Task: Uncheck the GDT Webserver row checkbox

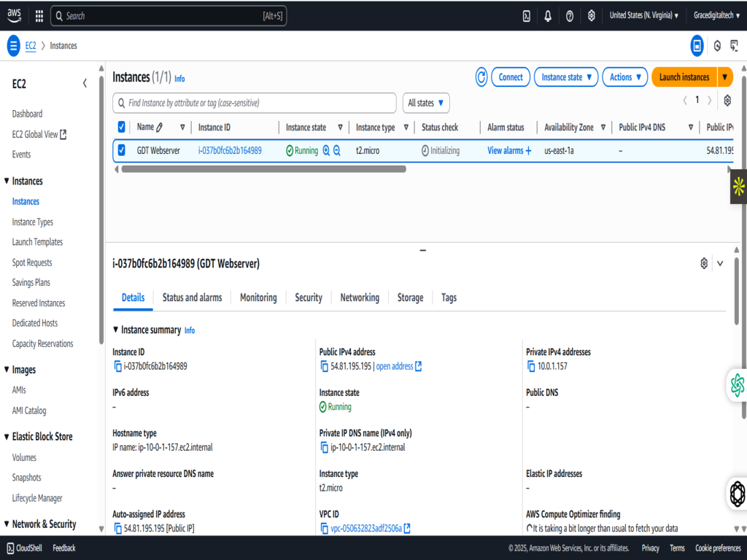Action: tap(122, 150)
